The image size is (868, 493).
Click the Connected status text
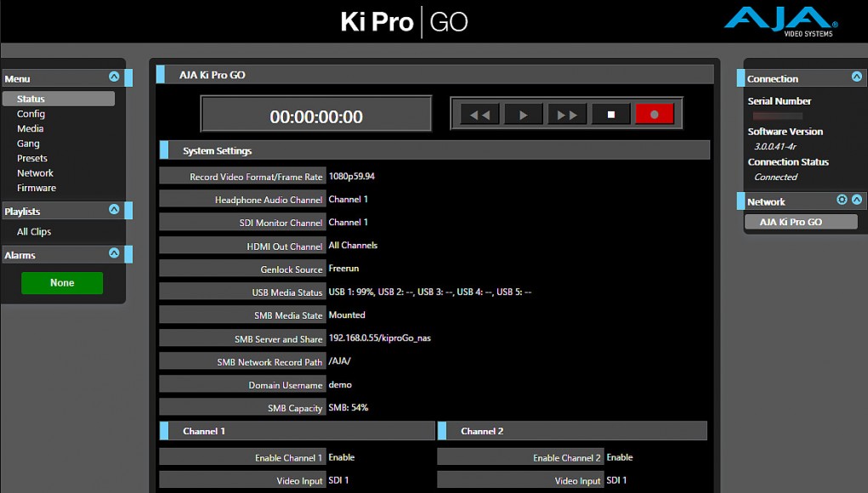[775, 177]
